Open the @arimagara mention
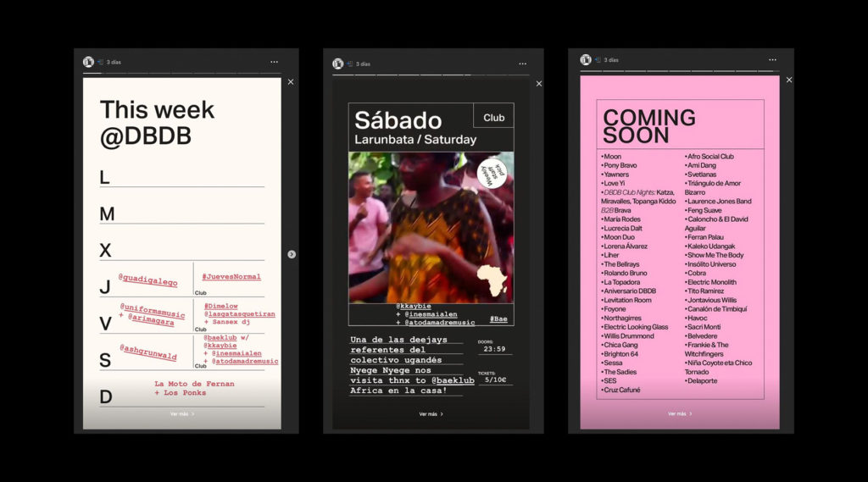The width and height of the screenshot is (868, 482). point(151,319)
